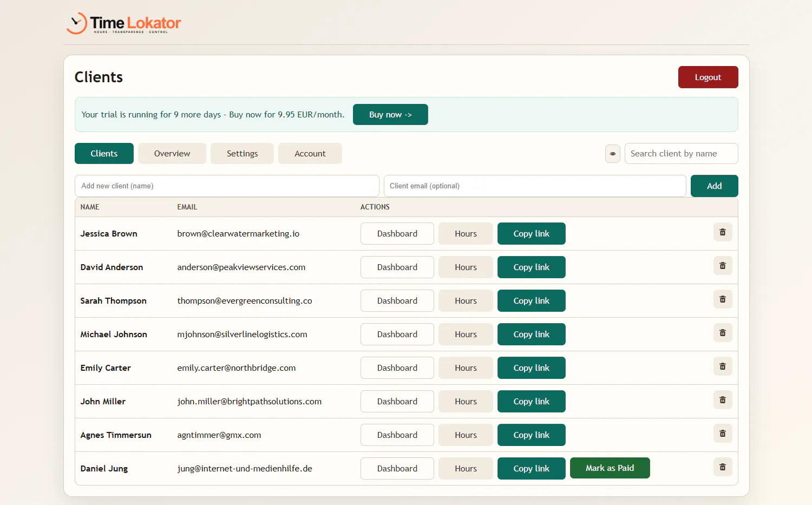Click email agntimmer@gmx.com
The image size is (812, 505).
(x=219, y=435)
